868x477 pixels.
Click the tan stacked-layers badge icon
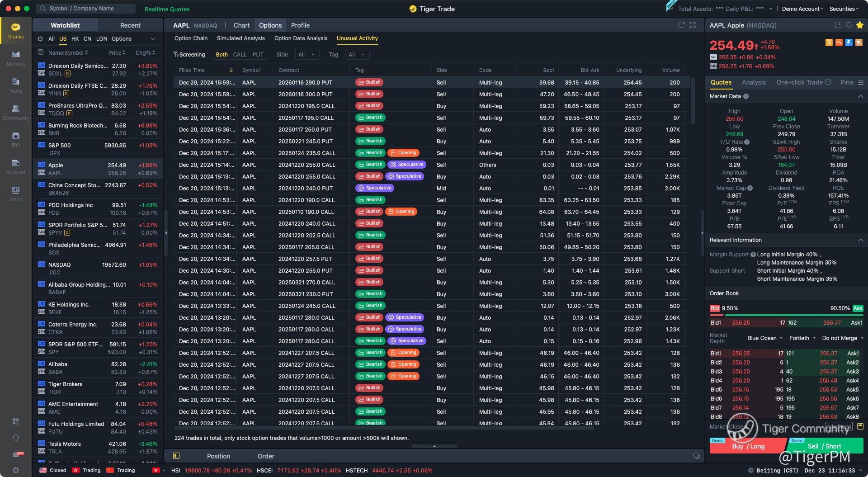point(859,43)
